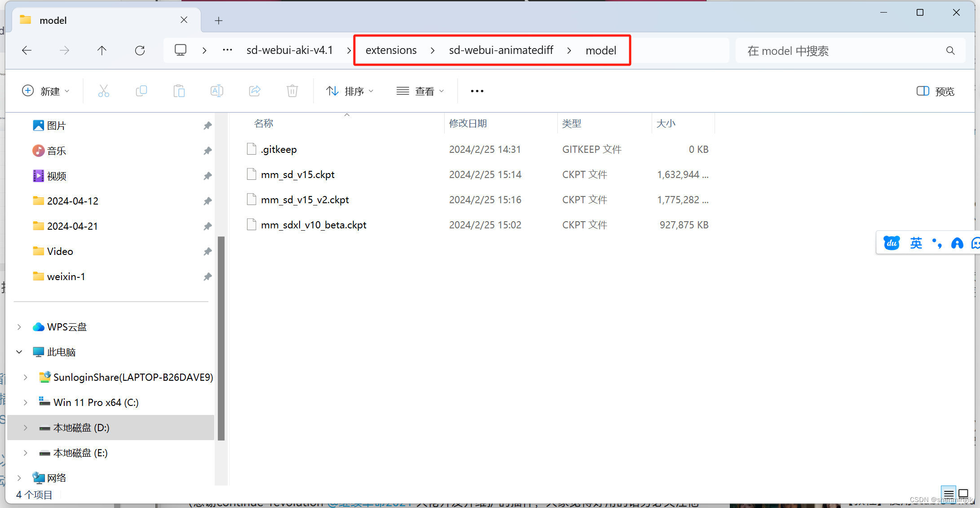Click the Baidu input method du icon

pyautogui.click(x=892, y=243)
